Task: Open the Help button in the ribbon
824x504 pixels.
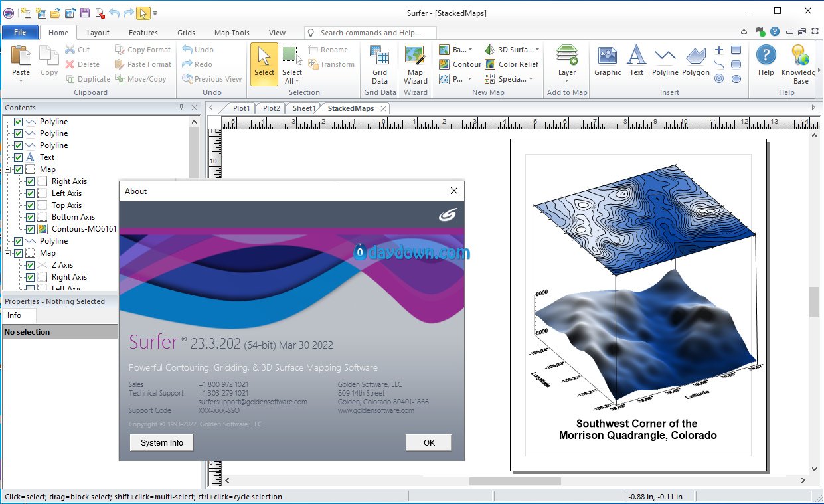Action: [766, 62]
